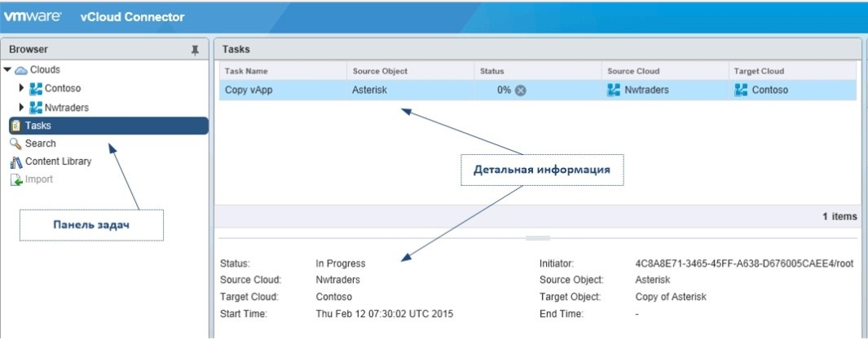Viewport: 868px width, 340px height.
Task: Click the Nwtraders value in details pane
Action: click(x=337, y=280)
